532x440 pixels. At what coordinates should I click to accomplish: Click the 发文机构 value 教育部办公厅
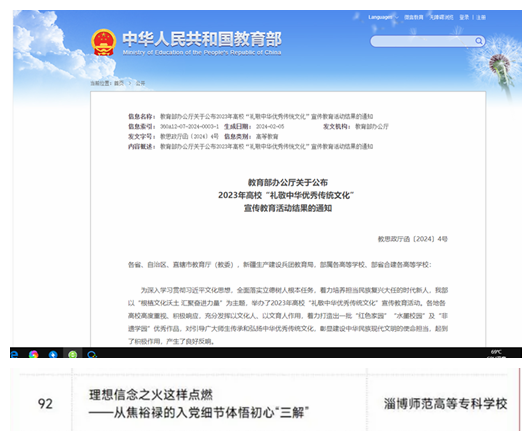click(x=372, y=127)
